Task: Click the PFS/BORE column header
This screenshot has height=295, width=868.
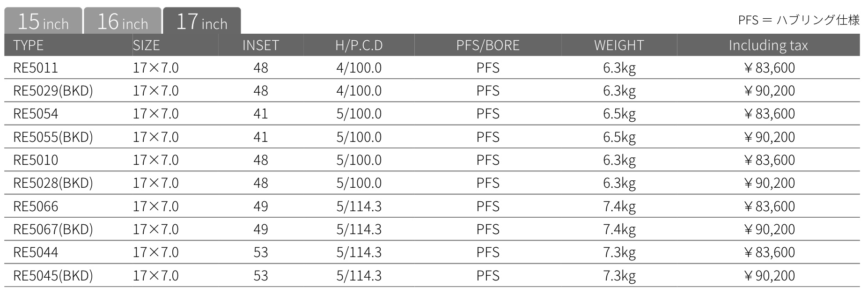Action: 488,45
